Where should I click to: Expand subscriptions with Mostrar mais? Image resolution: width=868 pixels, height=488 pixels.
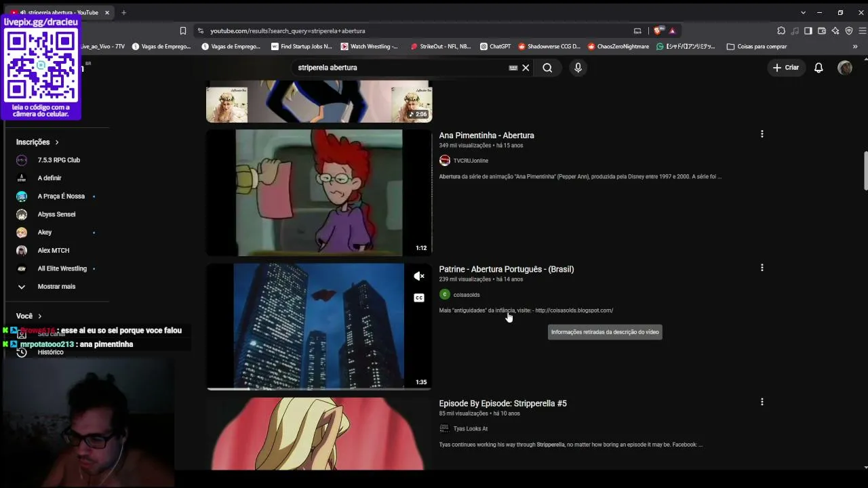(x=56, y=287)
